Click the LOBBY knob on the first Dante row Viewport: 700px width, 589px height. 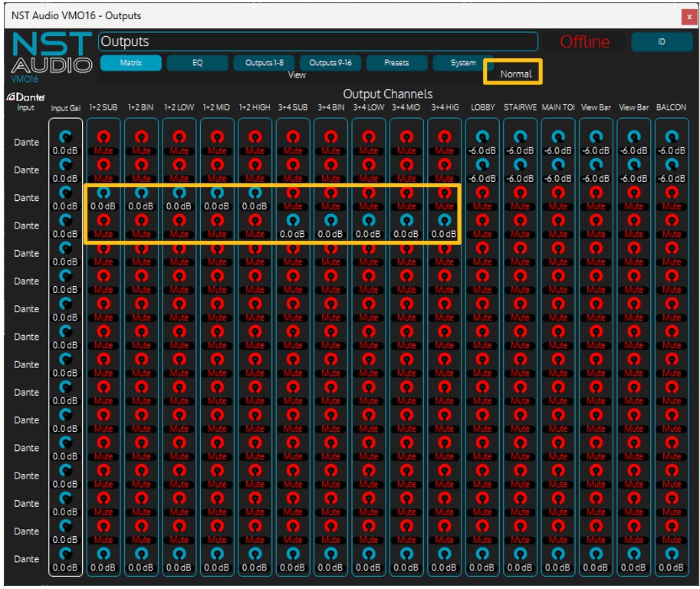coord(482,137)
